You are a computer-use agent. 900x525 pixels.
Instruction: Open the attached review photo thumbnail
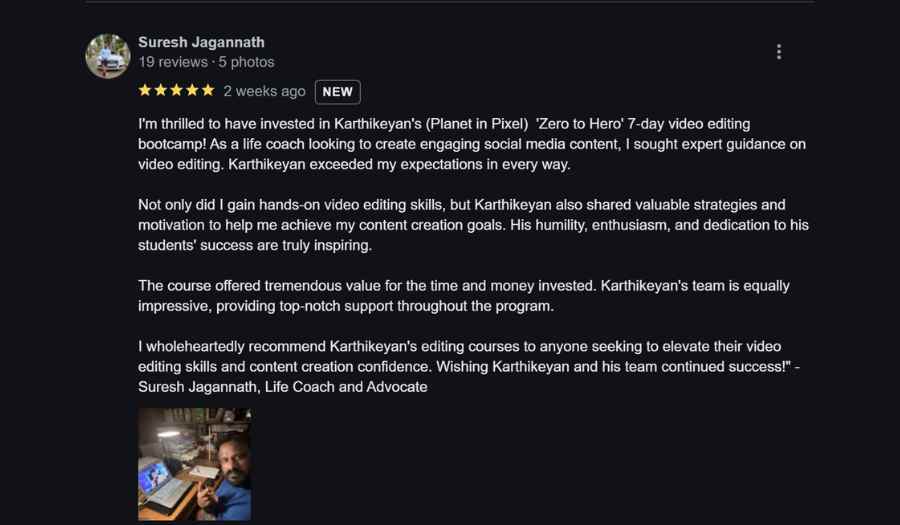tap(195, 464)
